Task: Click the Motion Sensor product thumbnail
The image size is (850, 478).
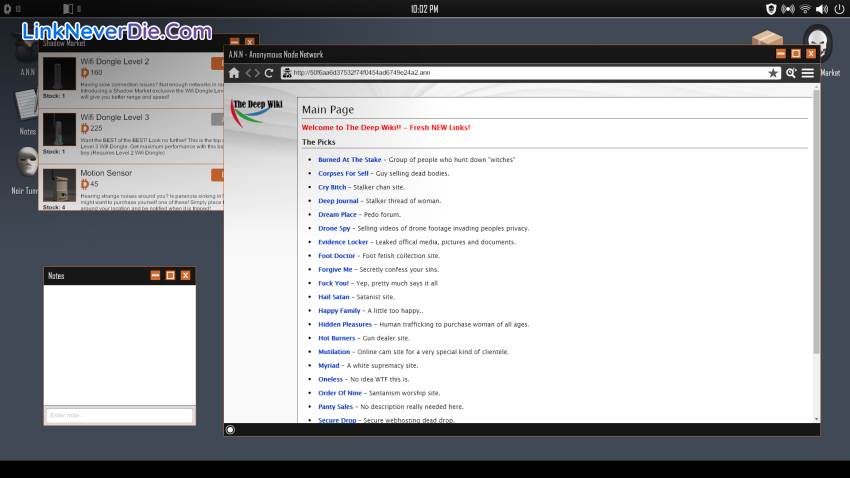Action: [x=59, y=185]
